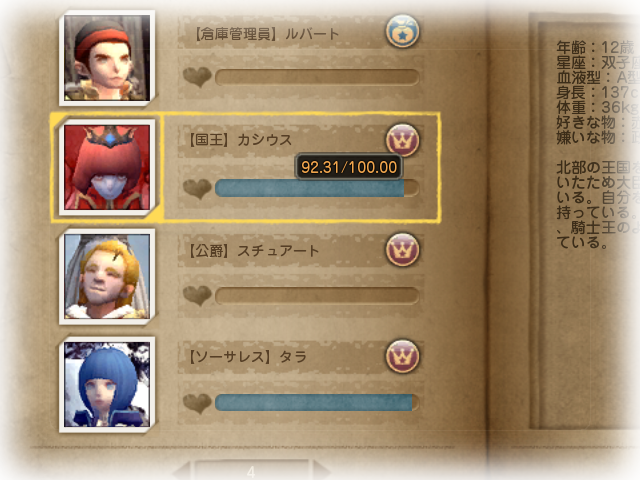The height and width of the screenshot is (480, 640).
Task: Click the heart icon in カシウス's row
Action: [197, 189]
